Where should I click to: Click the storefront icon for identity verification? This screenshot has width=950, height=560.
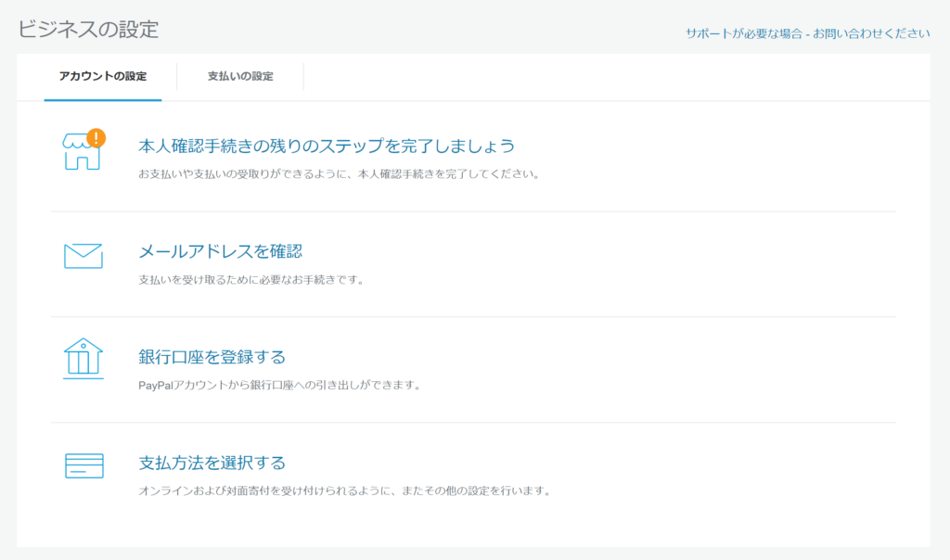tap(81, 153)
